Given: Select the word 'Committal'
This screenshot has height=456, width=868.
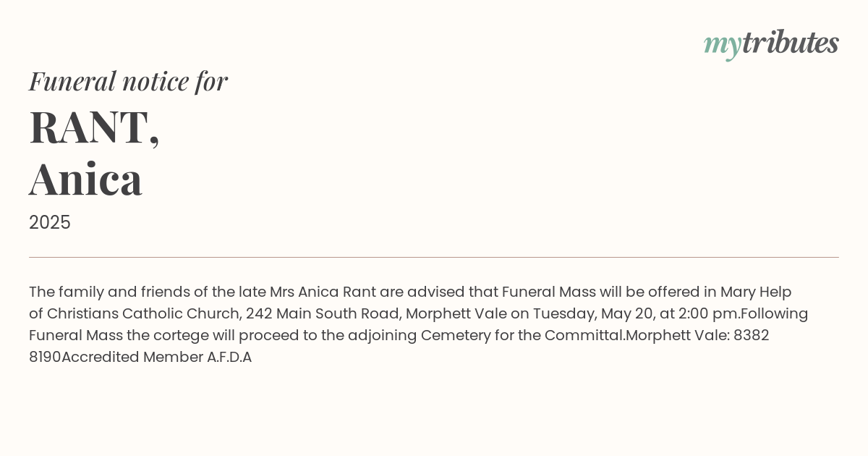Looking at the screenshot, I should pos(584,335).
